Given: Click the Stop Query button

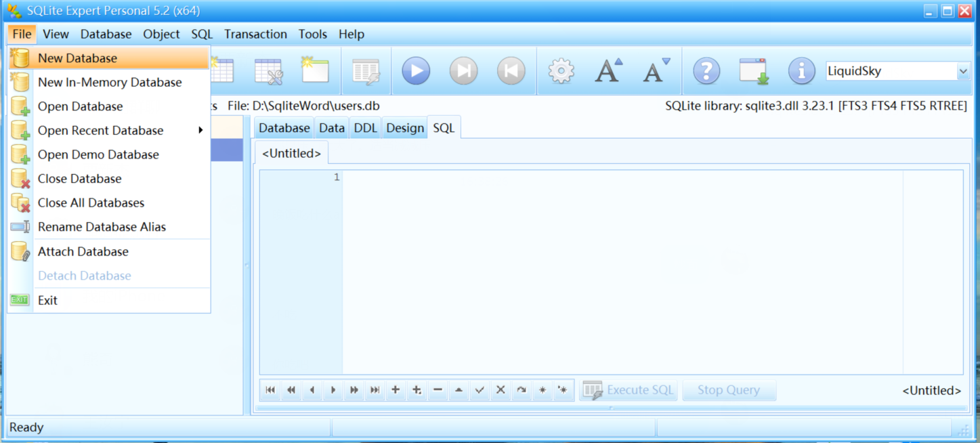Looking at the screenshot, I should (x=729, y=389).
